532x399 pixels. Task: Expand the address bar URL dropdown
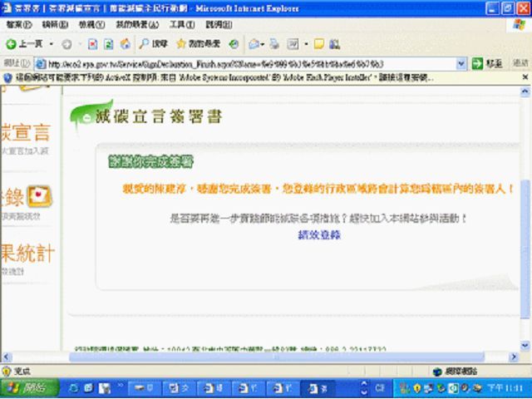click(x=461, y=63)
